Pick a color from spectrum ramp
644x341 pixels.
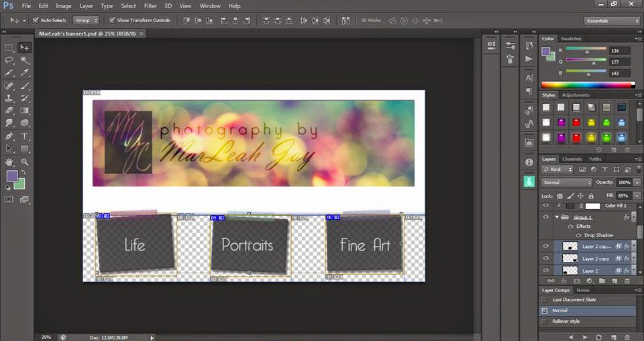pyautogui.click(x=588, y=85)
